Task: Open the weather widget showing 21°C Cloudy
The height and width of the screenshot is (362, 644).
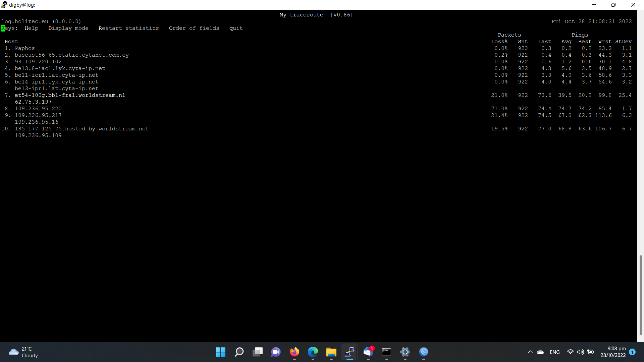Action: tap(23, 352)
